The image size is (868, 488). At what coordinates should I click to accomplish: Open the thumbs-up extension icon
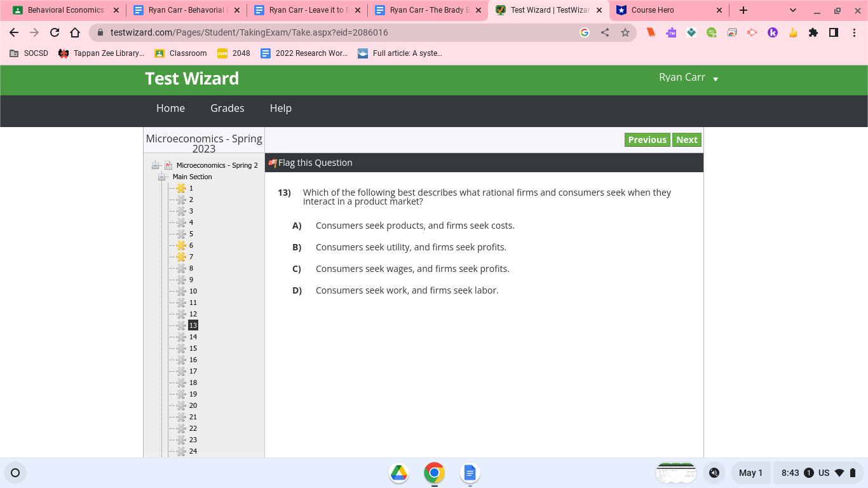coord(793,32)
